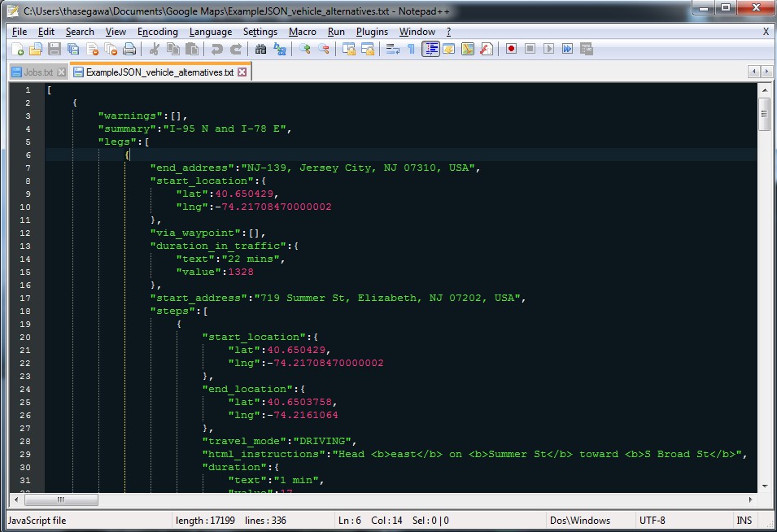Close the Jobs.txt tab
Screen dimensions: 777x532
pyautogui.click(x=61, y=72)
